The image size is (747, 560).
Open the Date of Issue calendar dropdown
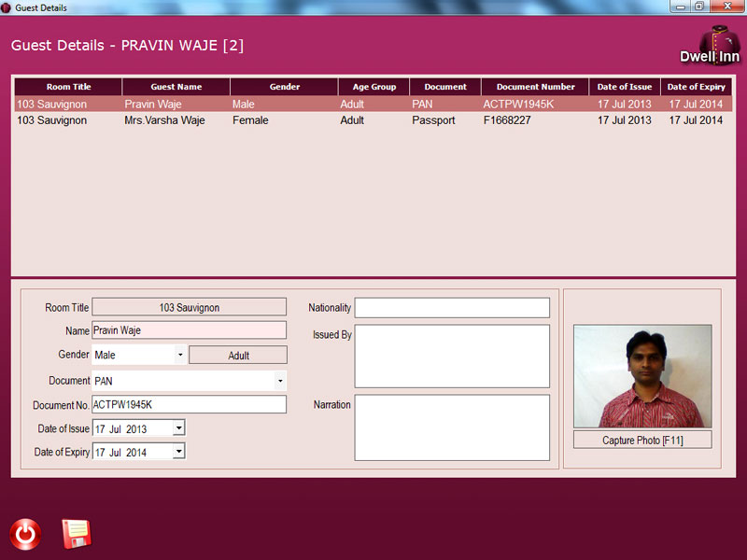point(179,427)
